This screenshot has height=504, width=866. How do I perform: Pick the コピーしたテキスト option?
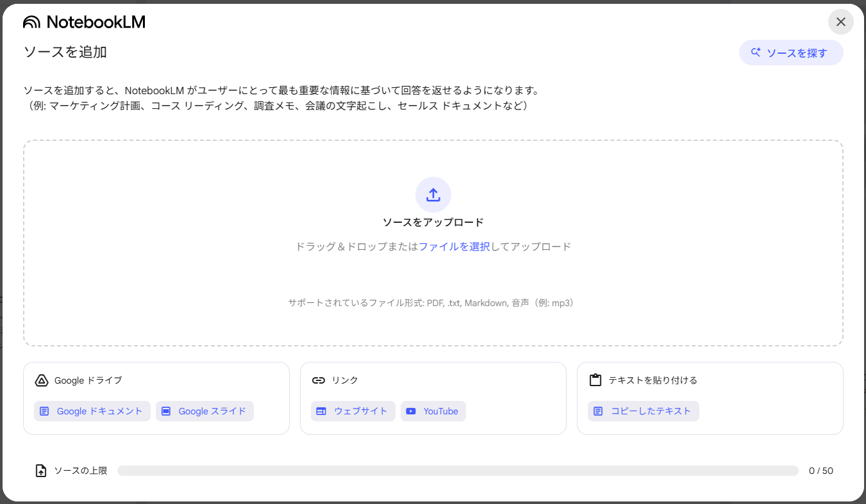643,411
